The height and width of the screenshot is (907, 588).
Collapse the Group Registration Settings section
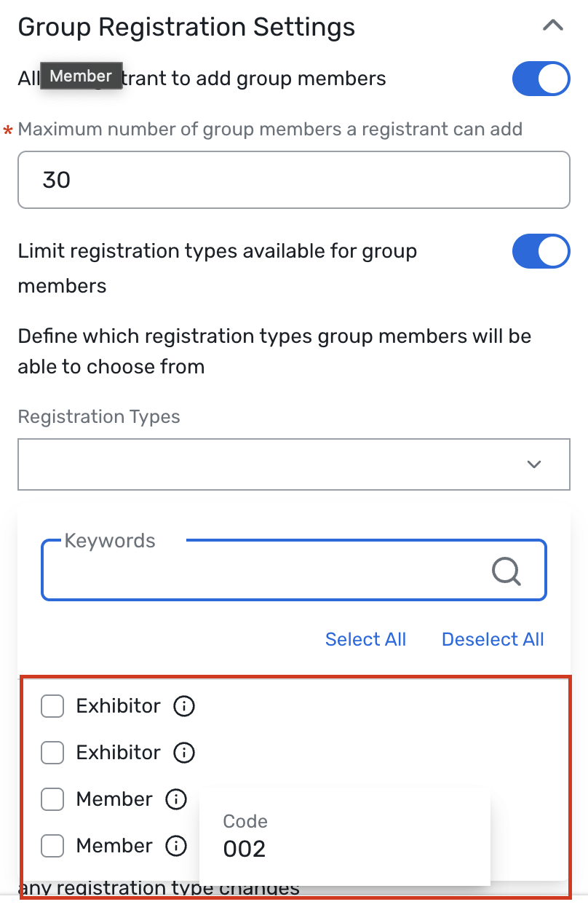pos(553,26)
